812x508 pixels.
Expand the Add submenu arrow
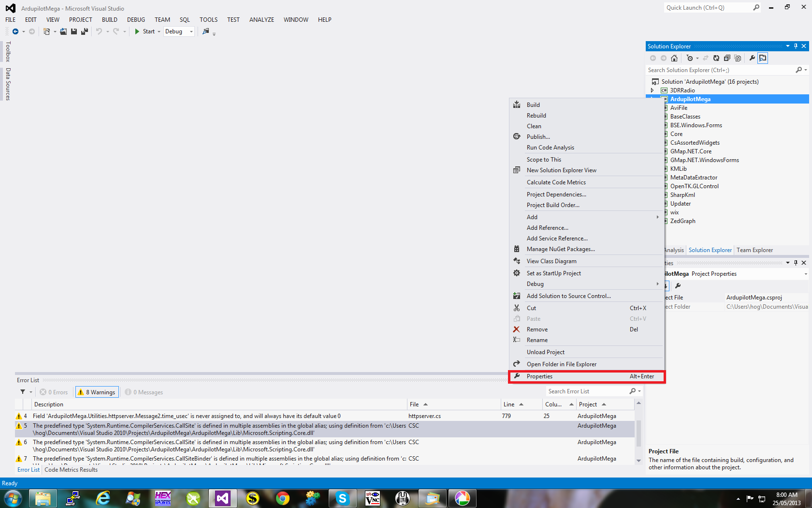pos(658,217)
